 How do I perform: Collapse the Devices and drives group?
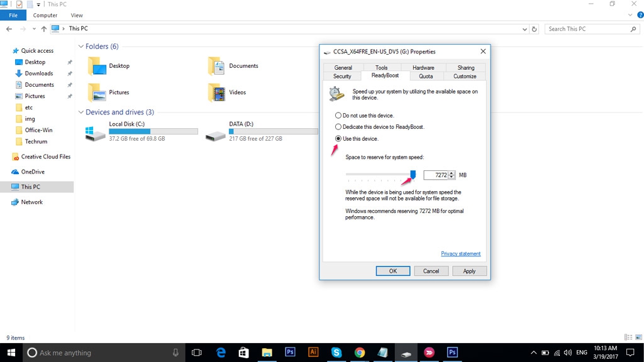click(x=81, y=112)
